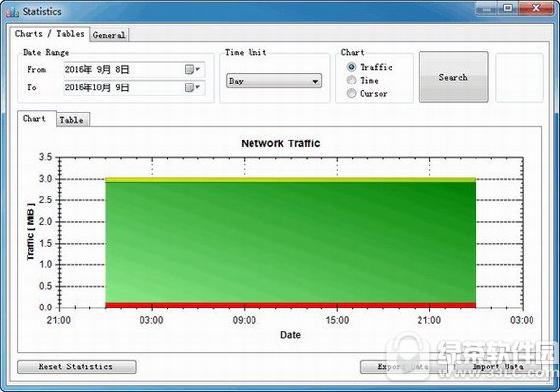Viewport: 560px width, 392px height.
Task: Open the Table sub-tab
Action: pyautogui.click(x=73, y=120)
